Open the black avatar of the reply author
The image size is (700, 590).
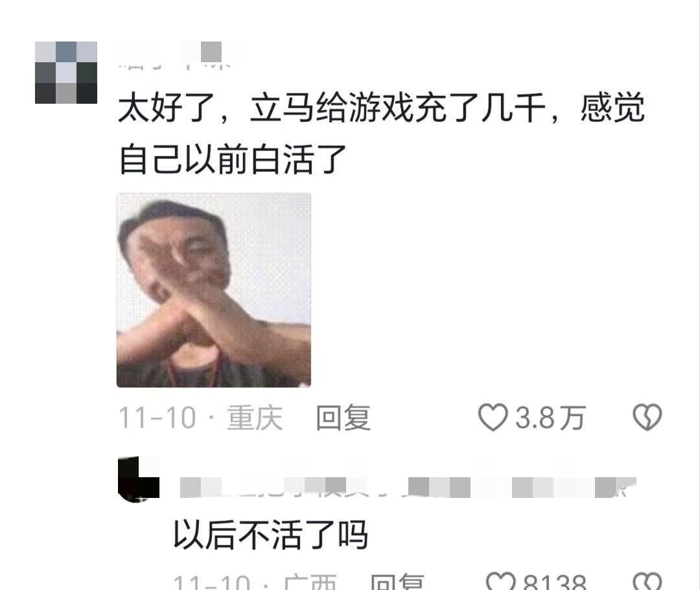(139, 478)
